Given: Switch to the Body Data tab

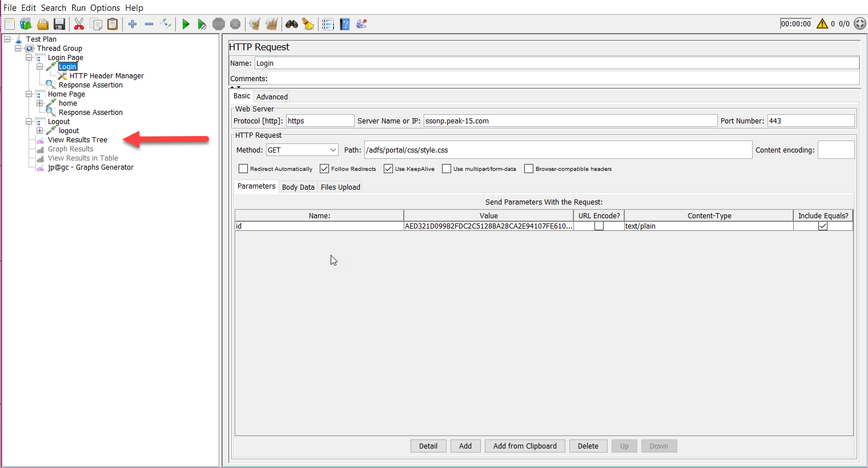Looking at the screenshot, I should pyautogui.click(x=298, y=187).
